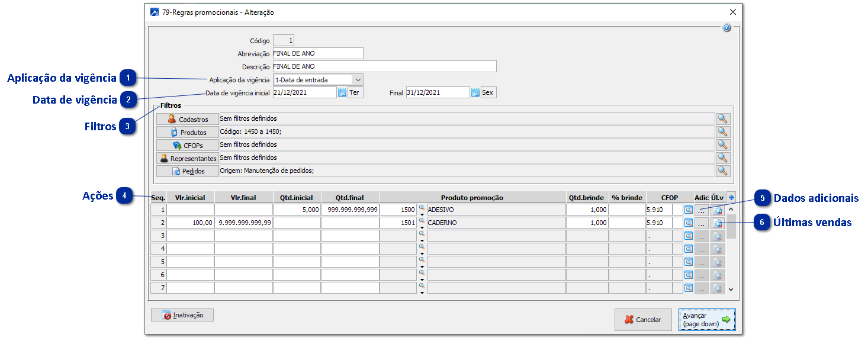
Task: Open the help icon in the top-right corner
Action: 726,28
